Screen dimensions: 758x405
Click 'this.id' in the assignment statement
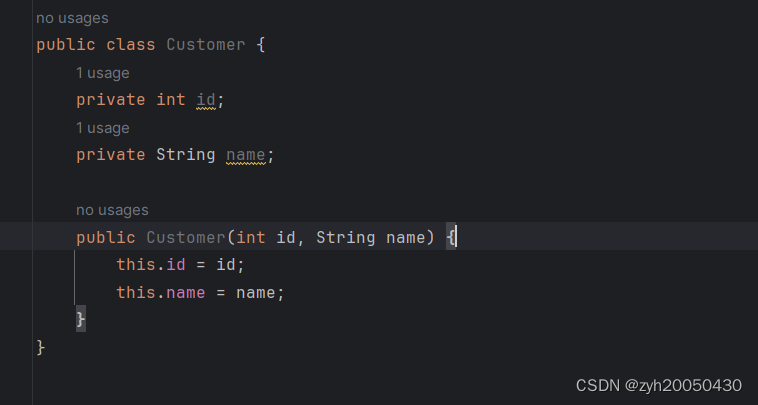tap(151, 265)
